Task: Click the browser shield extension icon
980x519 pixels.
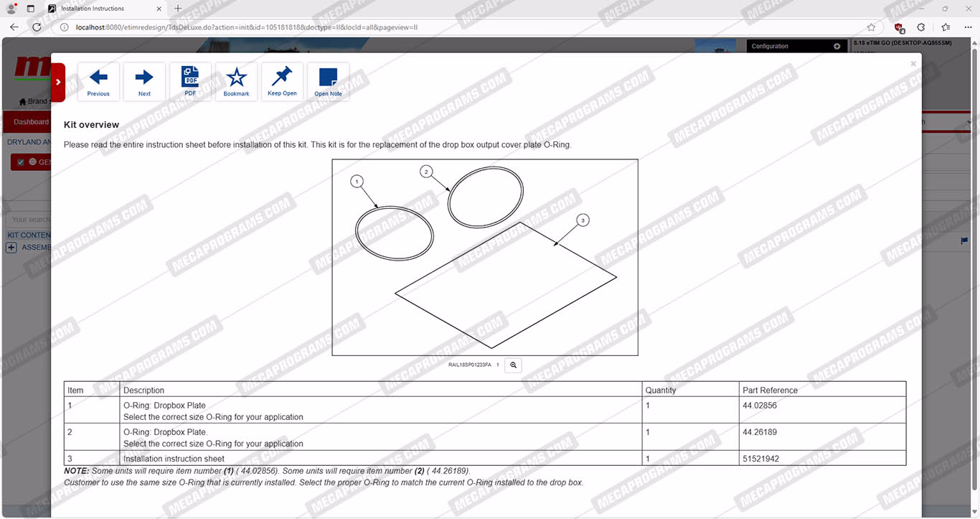Action: (x=898, y=27)
